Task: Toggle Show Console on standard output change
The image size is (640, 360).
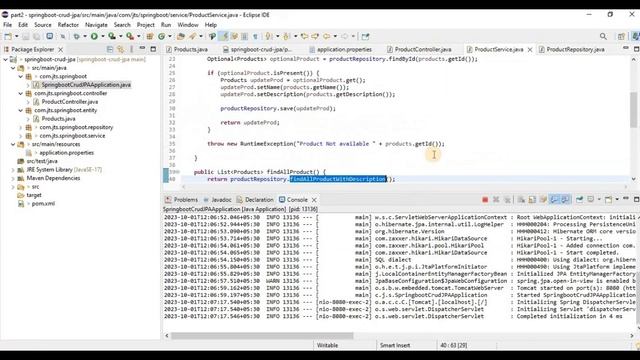Action: tap(554, 200)
